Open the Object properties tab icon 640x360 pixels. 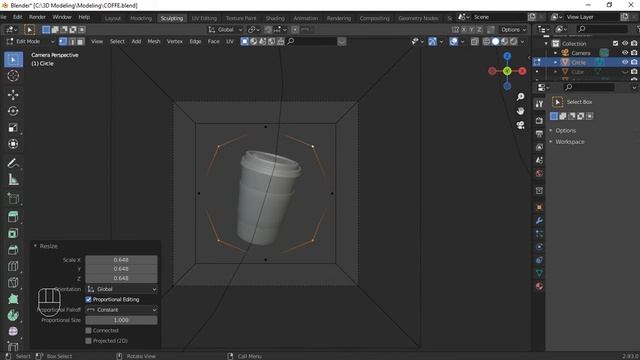coord(539,207)
